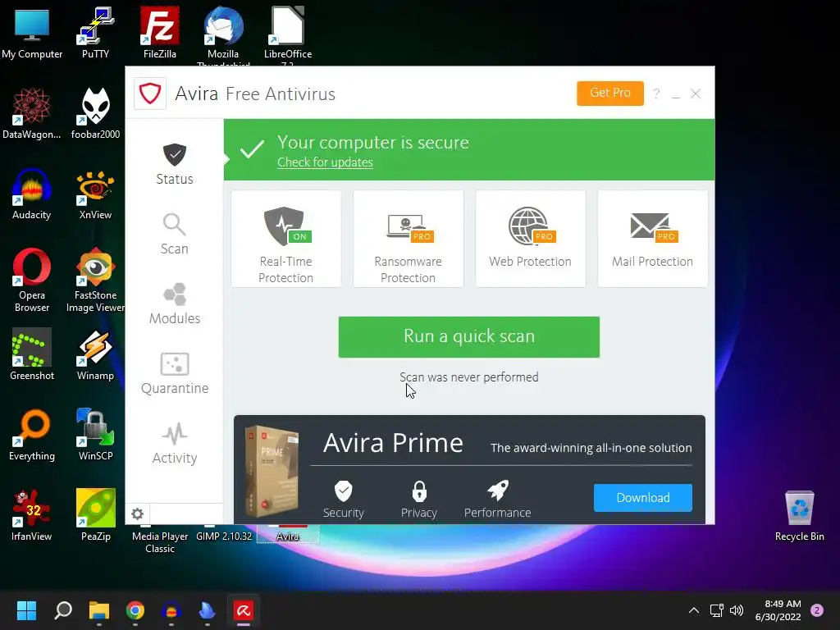Select the Media Player Classic desktop label
This screenshot has width=840, height=630.
pos(160,542)
